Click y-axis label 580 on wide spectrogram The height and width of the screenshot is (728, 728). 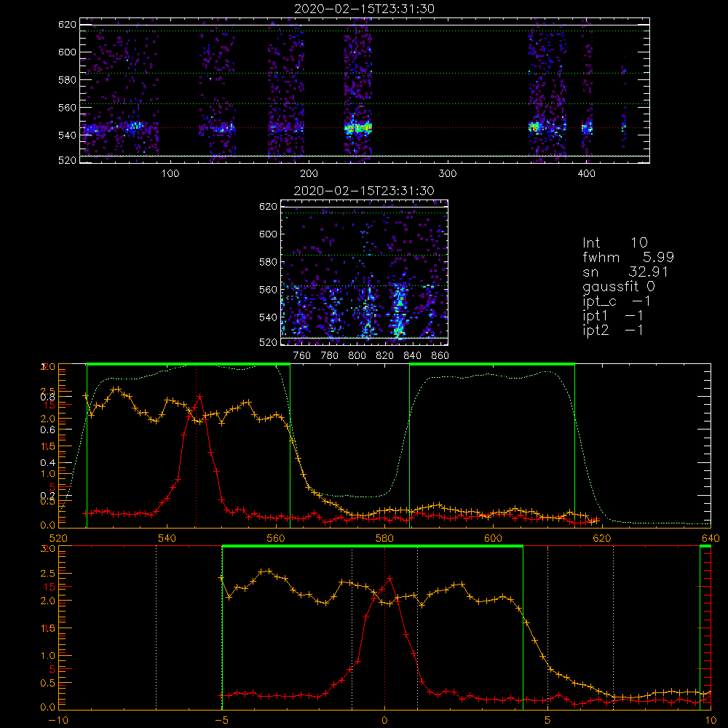(67, 80)
